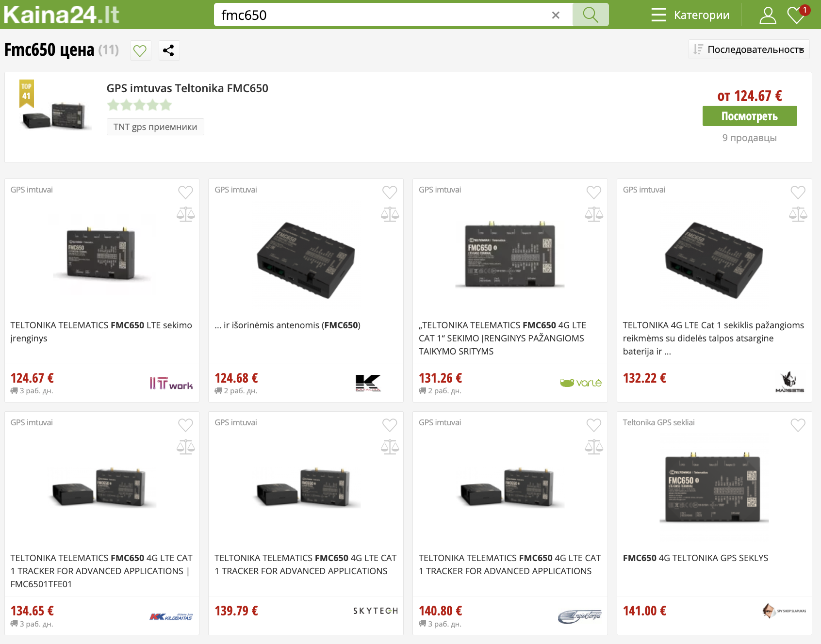Click the Kaina24.lt logo
This screenshot has height=644, width=821.
coord(62,15)
